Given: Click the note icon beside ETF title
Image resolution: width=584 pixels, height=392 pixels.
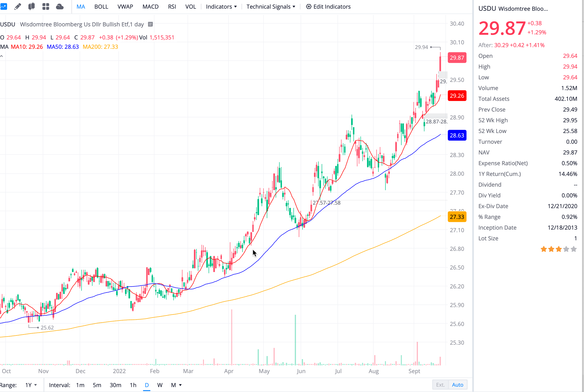Looking at the screenshot, I should (x=150, y=24).
